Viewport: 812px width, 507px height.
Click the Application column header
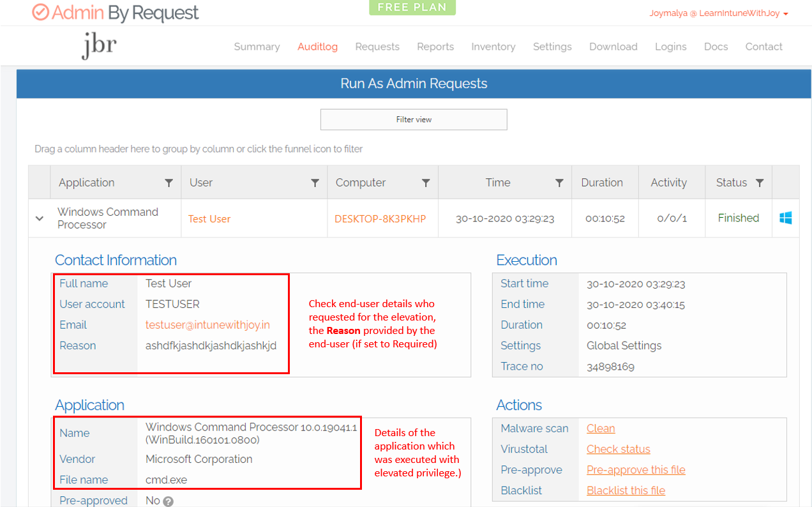point(116,183)
